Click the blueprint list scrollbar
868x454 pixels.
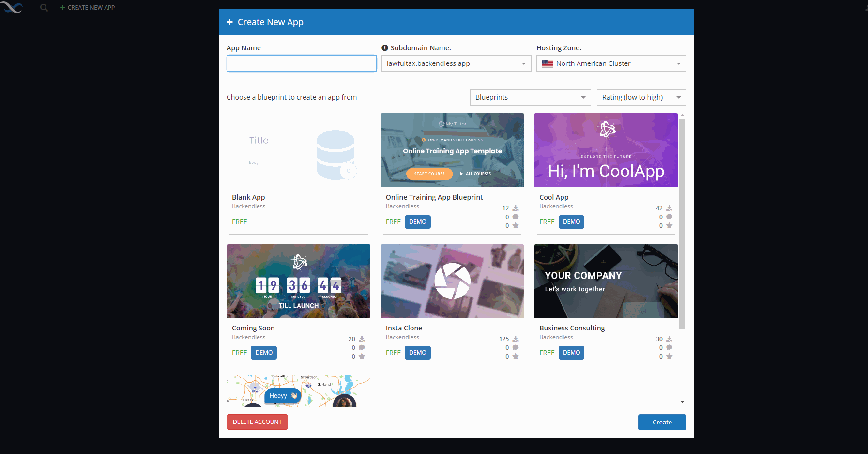682,223
